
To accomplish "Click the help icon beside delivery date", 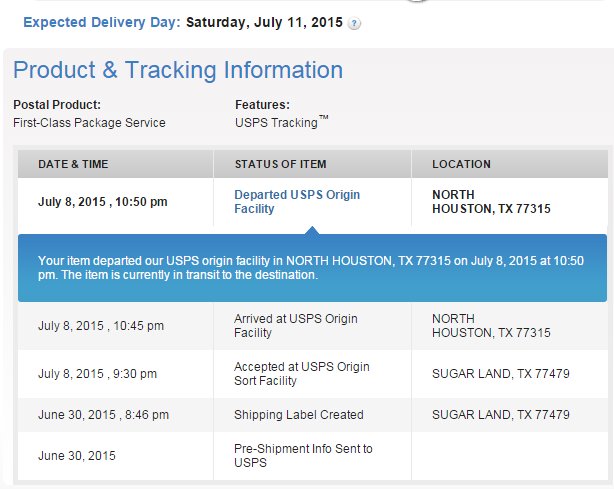I will point(354,23).
